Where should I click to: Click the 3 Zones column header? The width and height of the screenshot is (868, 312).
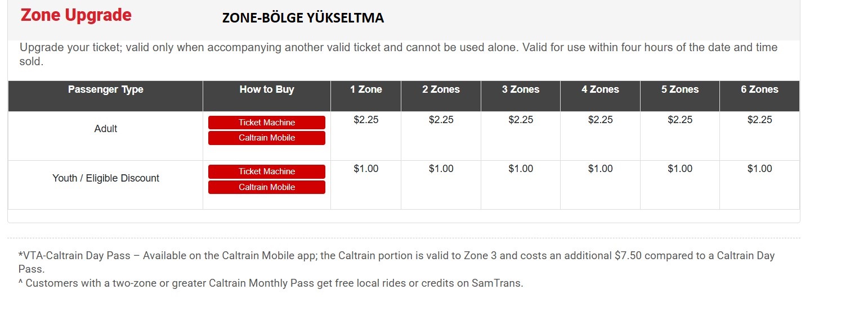pyautogui.click(x=521, y=89)
